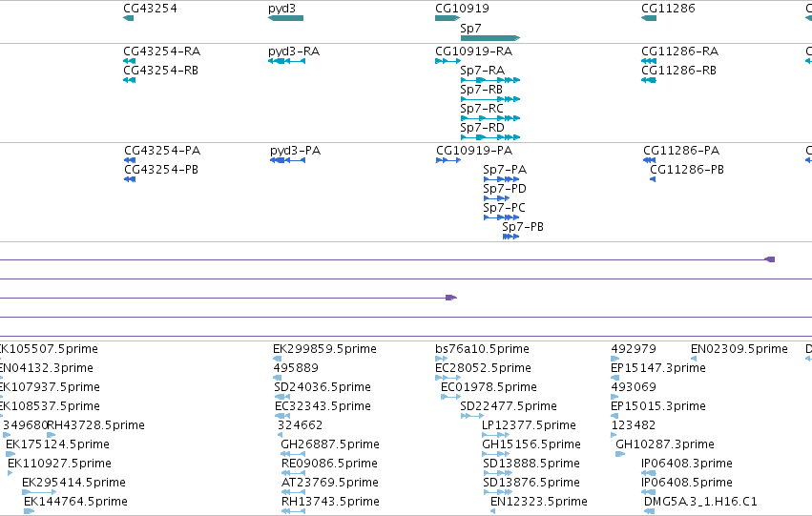
Task: Click the pyd3 gene glyph bar
Action: [x=286, y=18]
